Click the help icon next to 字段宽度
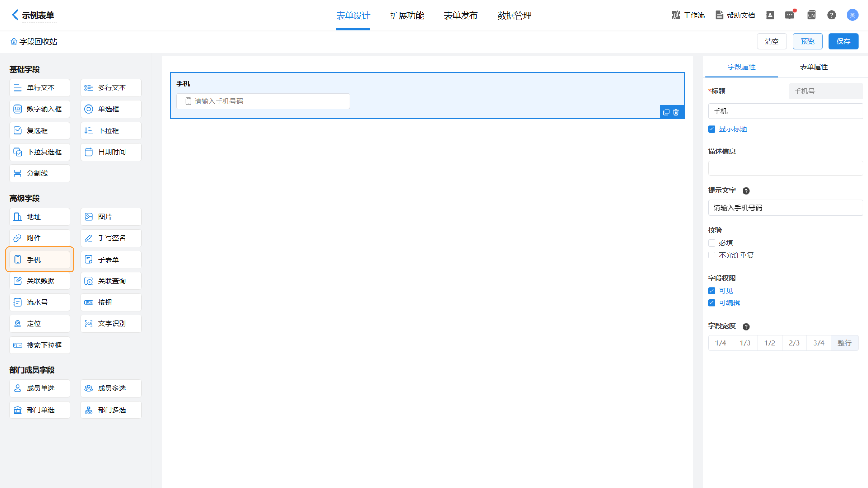868x488 pixels. (x=746, y=327)
